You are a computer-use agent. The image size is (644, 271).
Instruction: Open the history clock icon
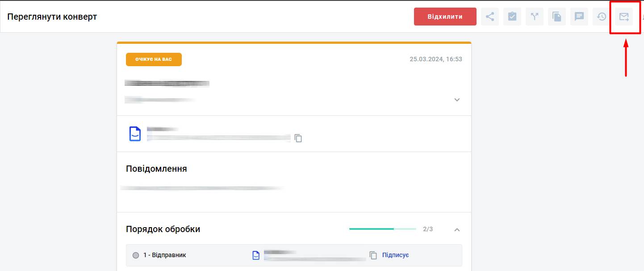(x=602, y=17)
